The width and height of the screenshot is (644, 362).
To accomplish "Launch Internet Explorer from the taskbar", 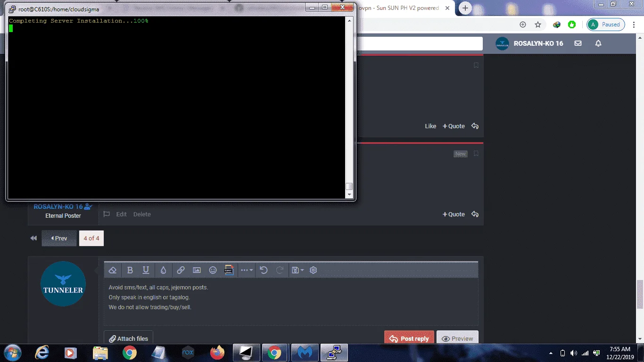I will (x=42, y=353).
